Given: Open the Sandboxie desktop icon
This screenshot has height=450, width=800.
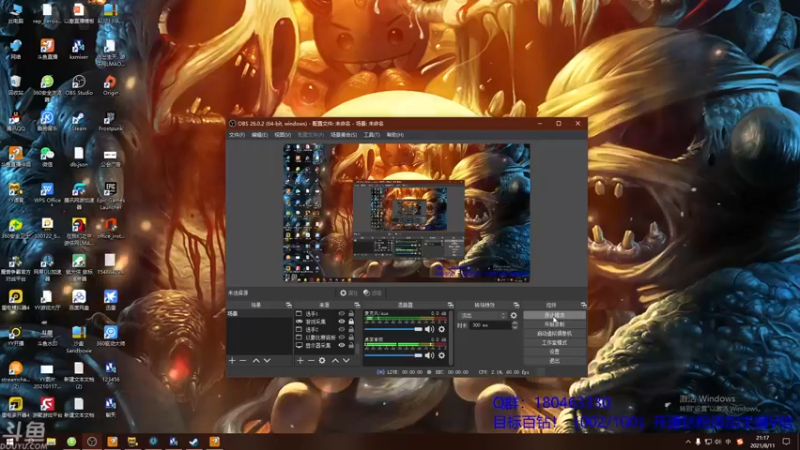Looking at the screenshot, I should tap(79, 340).
